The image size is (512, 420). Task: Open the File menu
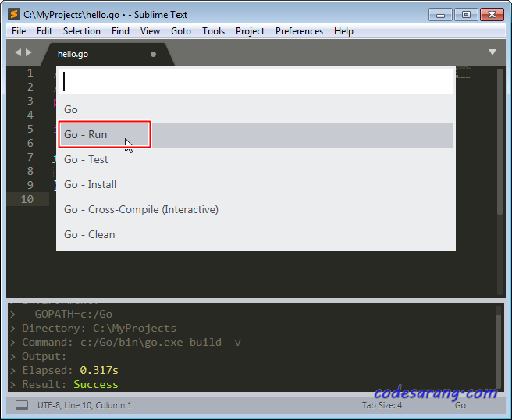[19, 31]
